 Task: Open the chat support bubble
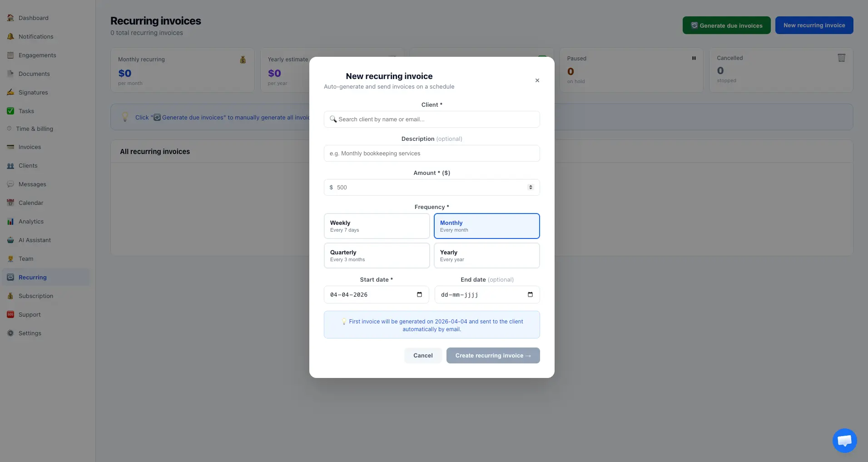click(844, 440)
